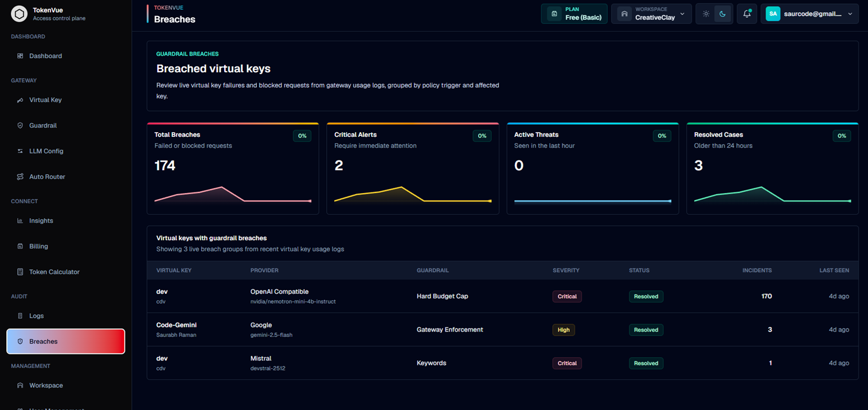
Task: Click the LAST SEEN column header
Action: (x=834, y=270)
